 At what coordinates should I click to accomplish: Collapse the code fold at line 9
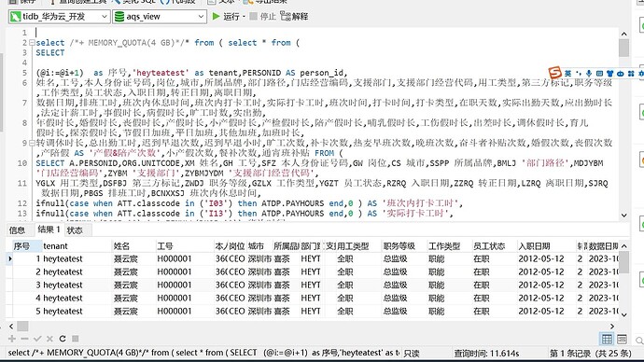point(32,143)
